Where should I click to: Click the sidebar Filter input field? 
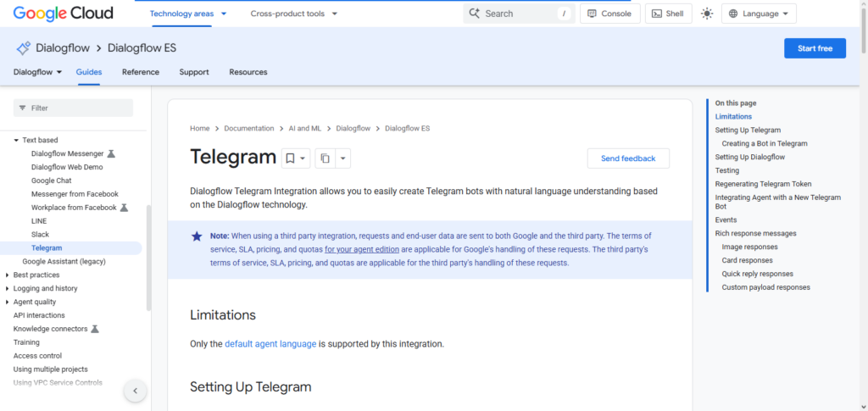(73, 108)
